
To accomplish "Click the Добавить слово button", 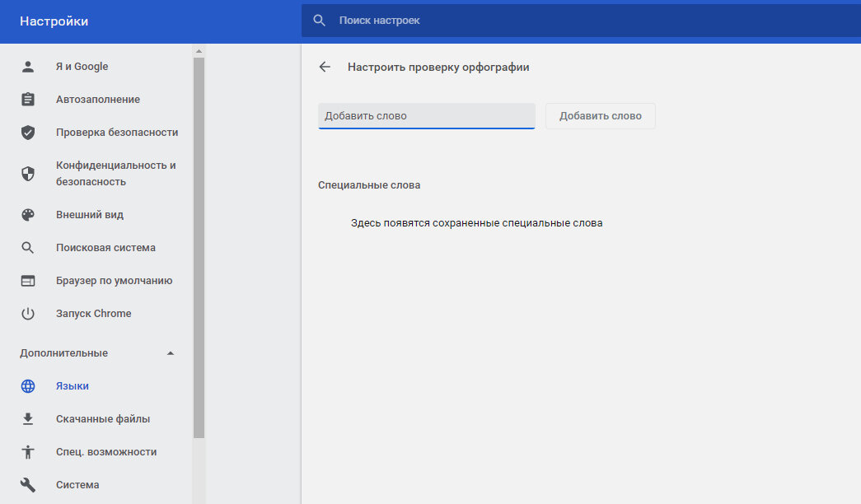I will click(x=600, y=116).
